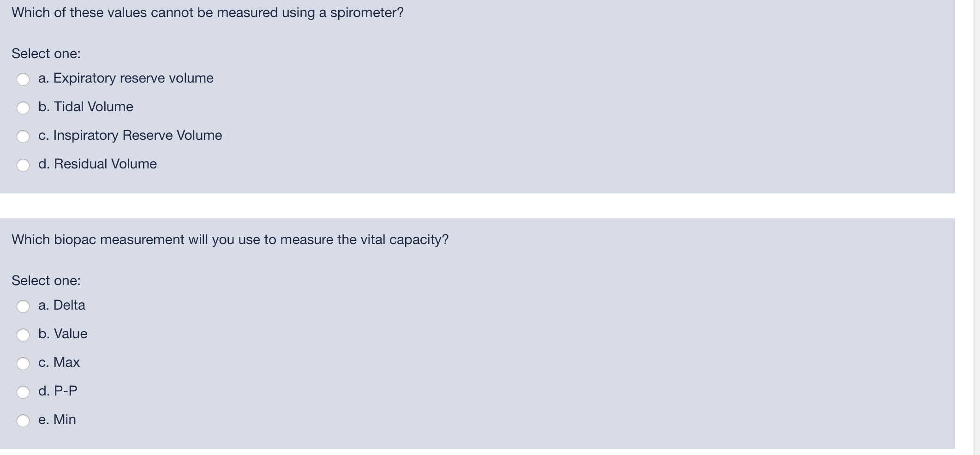Click the label Min
The height and width of the screenshot is (455, 980).
(x=57, y=420)
